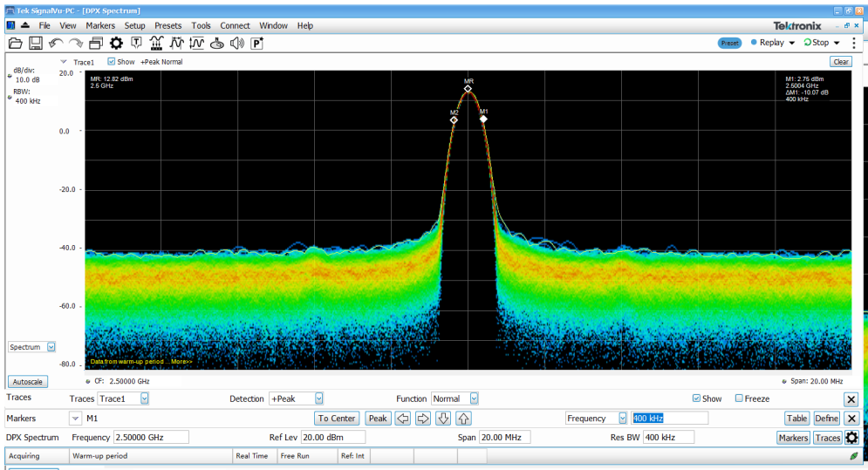Image resolution: width=868 pixels, height=470 pixels.
Task: Click the save floppy disk icon
Action: tap(36, 44)
